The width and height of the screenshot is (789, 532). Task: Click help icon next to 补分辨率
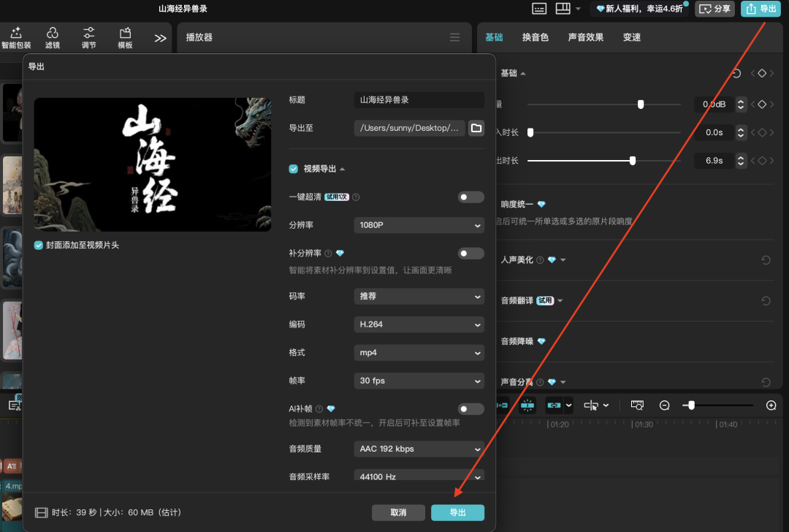[x=328, y=253]
